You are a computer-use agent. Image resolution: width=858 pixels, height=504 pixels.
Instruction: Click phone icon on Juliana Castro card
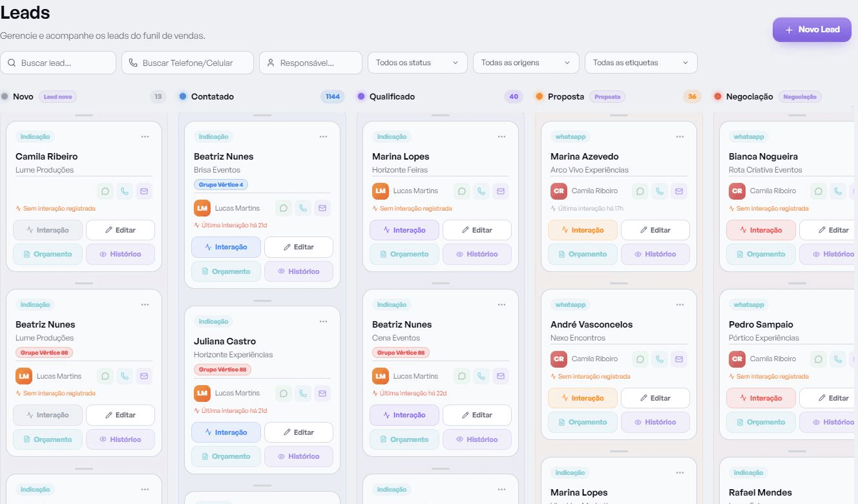(x=303, y=393)
